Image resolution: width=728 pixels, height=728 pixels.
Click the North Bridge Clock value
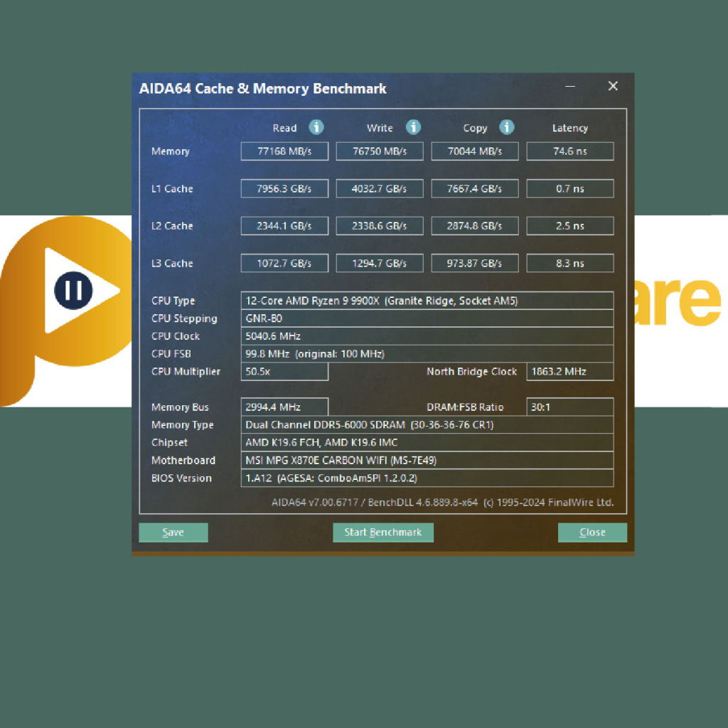tap(569, 372)
